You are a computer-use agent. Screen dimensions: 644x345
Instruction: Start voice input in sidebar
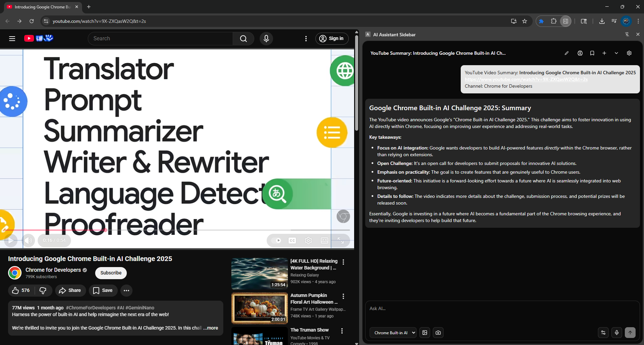[617, 333]
